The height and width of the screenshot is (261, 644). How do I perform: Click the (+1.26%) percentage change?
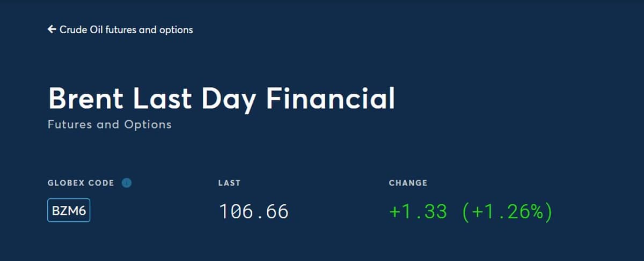pyautogui.click(x=507, y=212)
